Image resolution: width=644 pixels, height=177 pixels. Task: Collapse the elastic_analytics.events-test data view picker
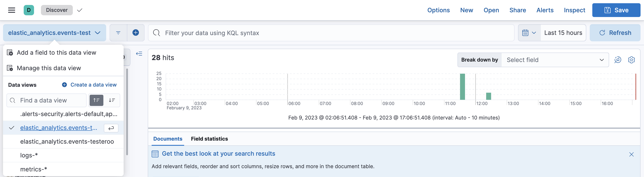54,33
